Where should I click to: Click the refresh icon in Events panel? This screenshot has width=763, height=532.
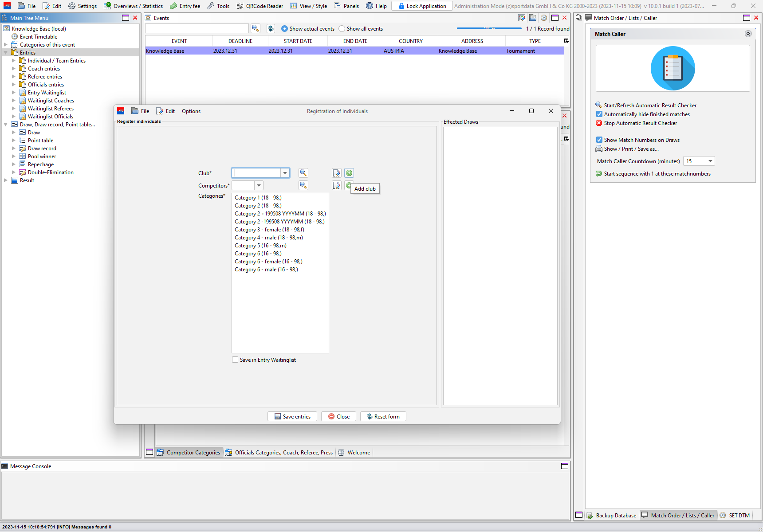pyautogui.click(x=271, y=28)
